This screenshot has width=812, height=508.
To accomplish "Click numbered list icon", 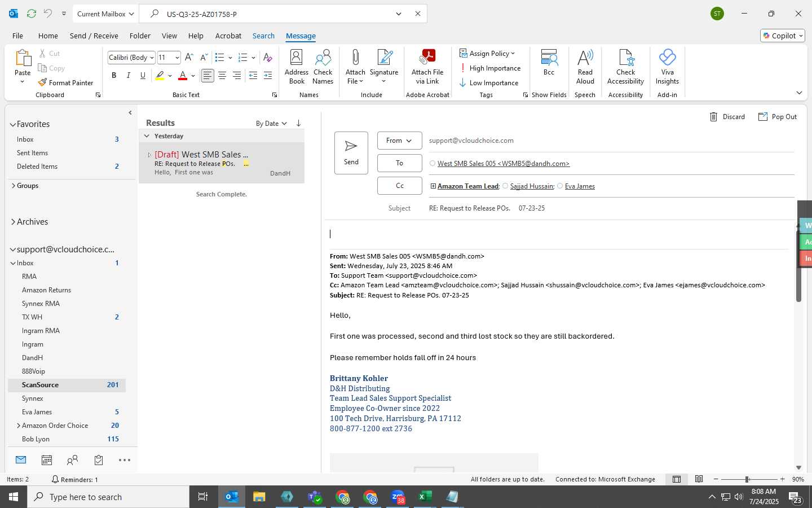I will click(243, 58).
